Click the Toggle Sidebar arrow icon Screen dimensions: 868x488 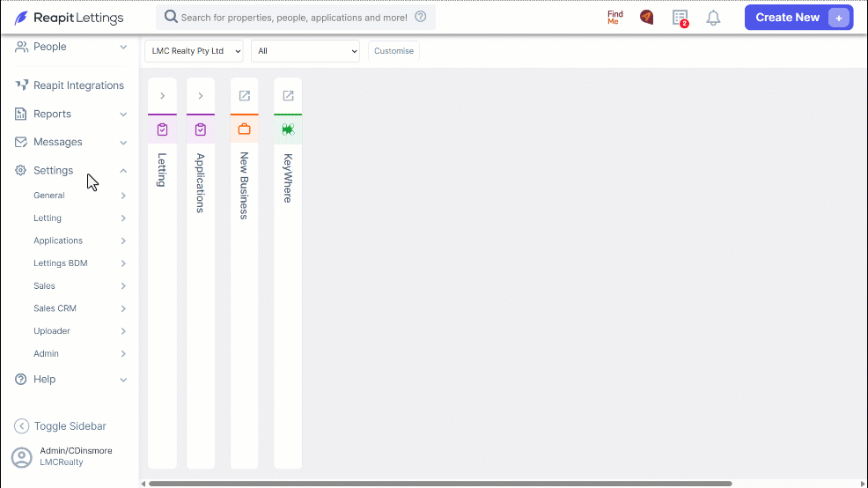pos(21,425)
